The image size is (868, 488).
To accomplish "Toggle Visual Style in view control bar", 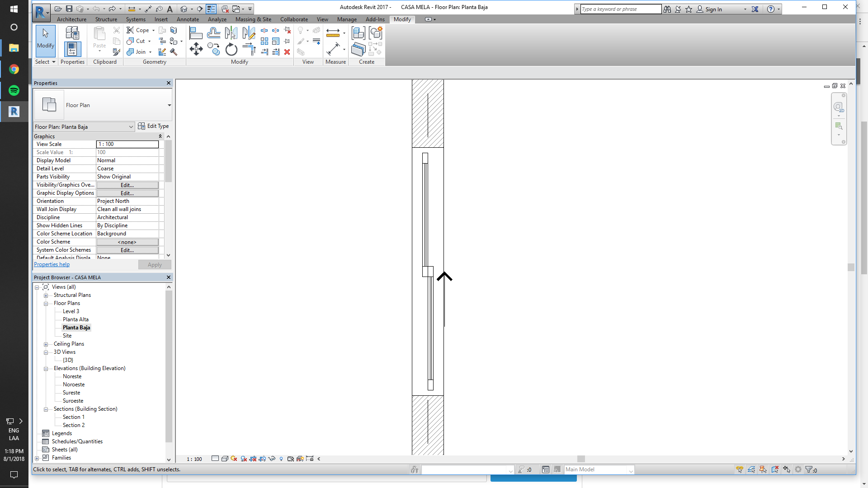I will point(225,459).
